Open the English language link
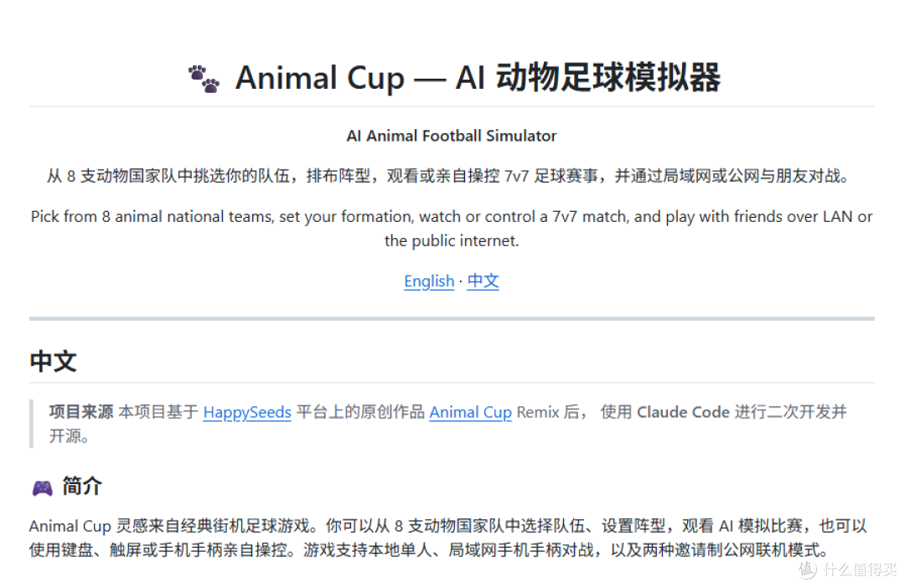 pos(429,281)
